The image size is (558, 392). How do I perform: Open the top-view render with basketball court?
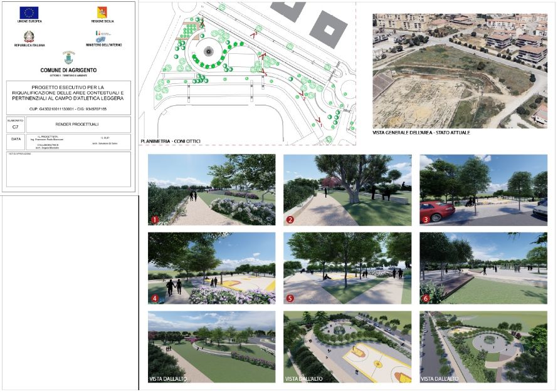click(347, 347)
